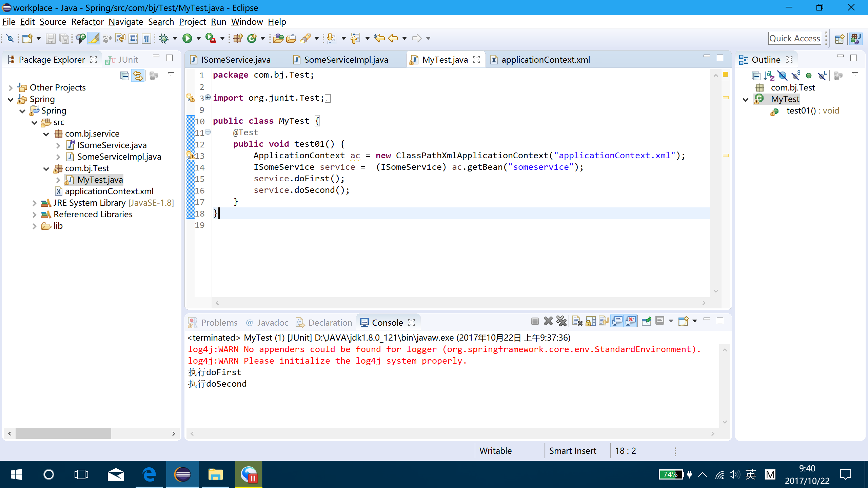Switch to the Problems tab
Image resolution: width=868 pixels, height=488 pixels.
[x=213, y=323]
